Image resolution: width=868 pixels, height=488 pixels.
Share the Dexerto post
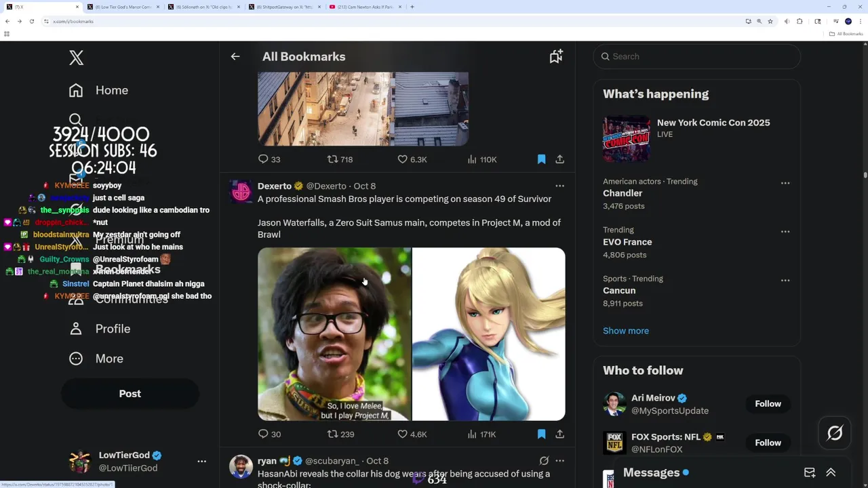click(559, 434)
